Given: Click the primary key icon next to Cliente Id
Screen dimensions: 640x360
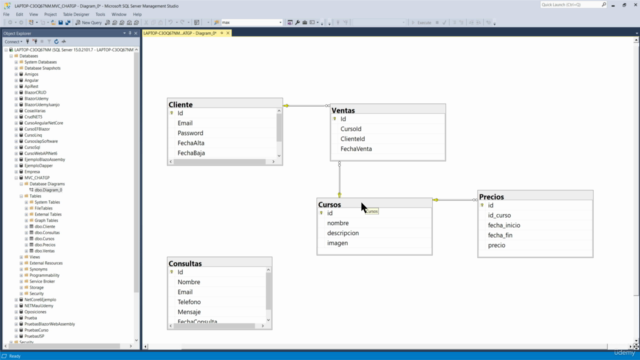Looking at the screenshot, I should [172, 113].
